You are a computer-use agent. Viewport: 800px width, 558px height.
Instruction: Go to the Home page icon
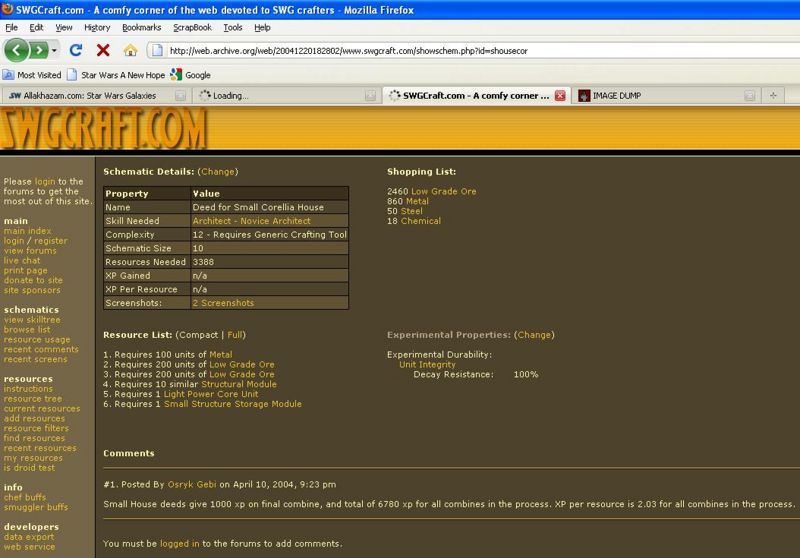coord(130,49)
